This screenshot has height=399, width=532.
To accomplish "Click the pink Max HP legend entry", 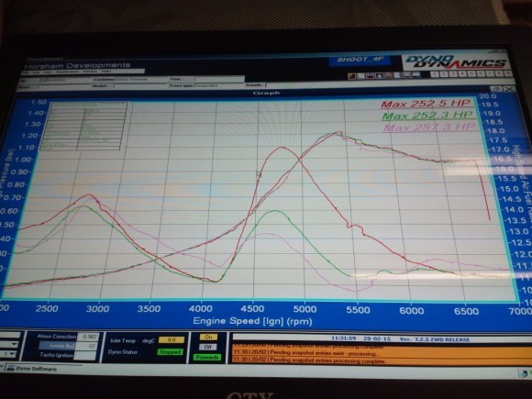I will [429, 127].
